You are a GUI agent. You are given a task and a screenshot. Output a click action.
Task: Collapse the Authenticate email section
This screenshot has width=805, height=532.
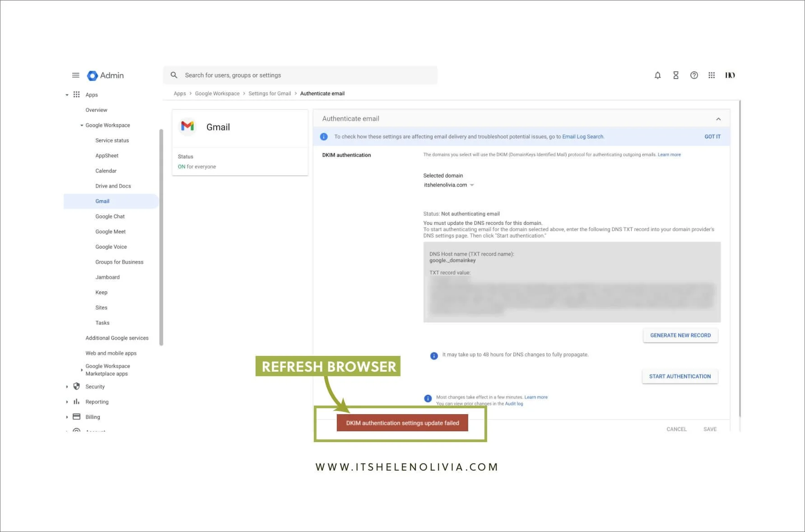(718, 118)
